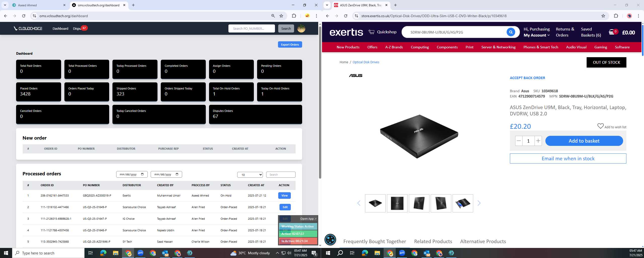Show previous product thumbnails with left arrow
Screen dimensions: 644x258
[x=359, y=203]
